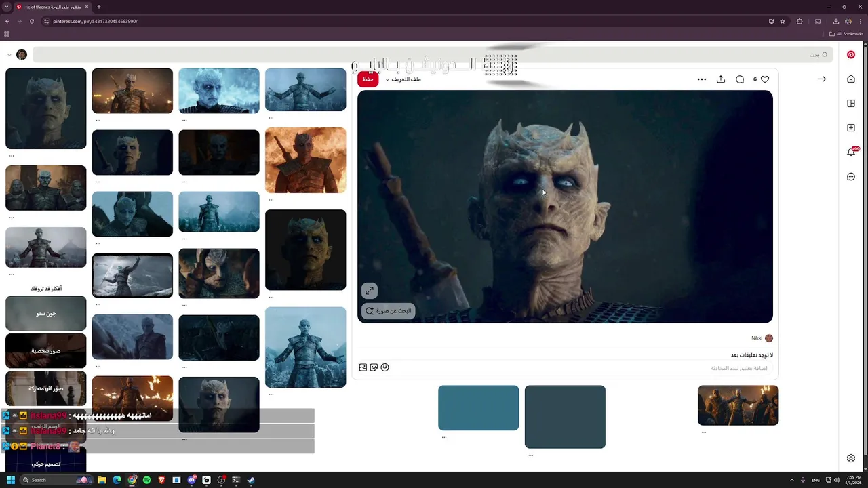Click the Pinterest logo in the sidebar
868x488 pixels.
(851, 55)
